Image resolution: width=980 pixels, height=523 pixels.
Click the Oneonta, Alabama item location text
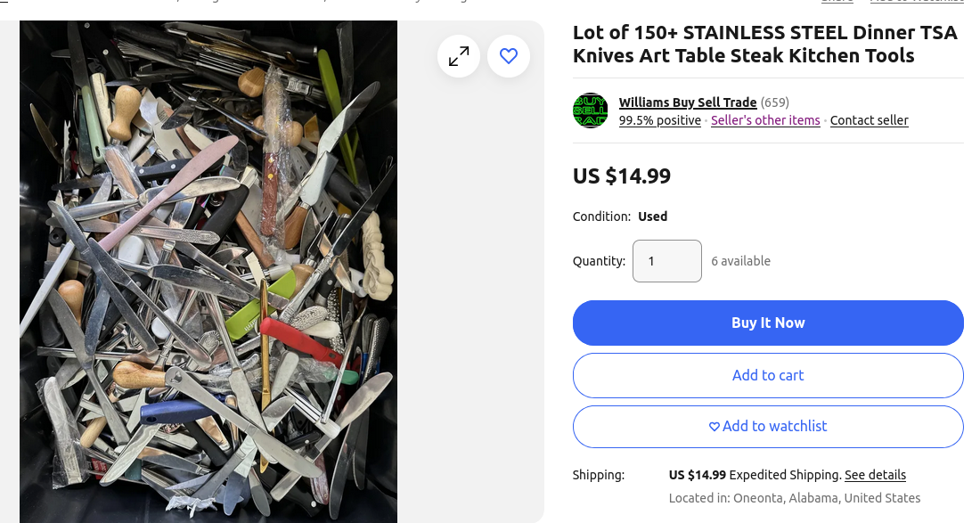[795, 498]
